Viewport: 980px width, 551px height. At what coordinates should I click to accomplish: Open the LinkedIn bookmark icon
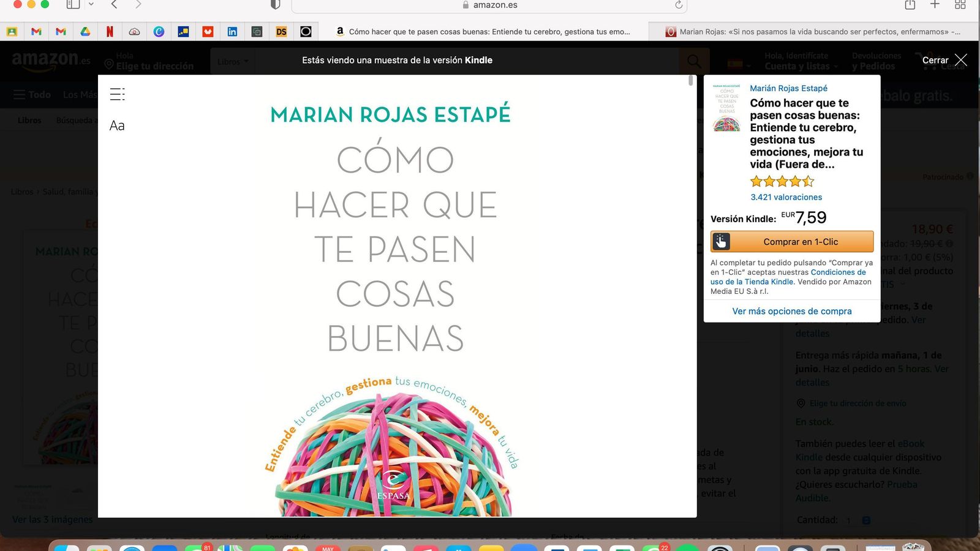pos(232,31)
